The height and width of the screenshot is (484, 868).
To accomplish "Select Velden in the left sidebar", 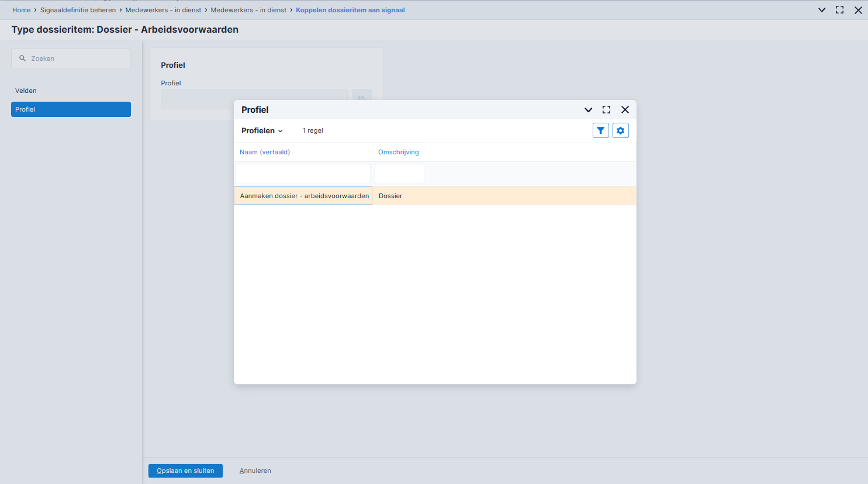I will click(26, 91).
